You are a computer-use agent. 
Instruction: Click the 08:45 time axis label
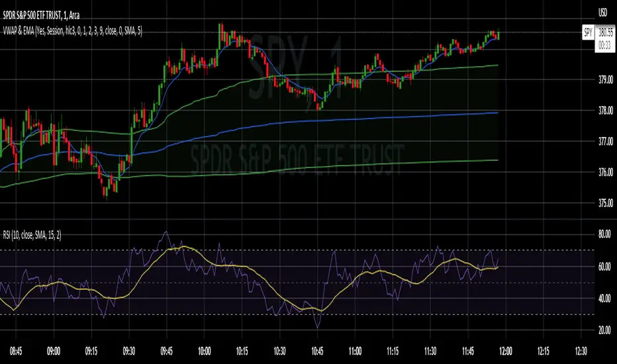coord(16,351)
